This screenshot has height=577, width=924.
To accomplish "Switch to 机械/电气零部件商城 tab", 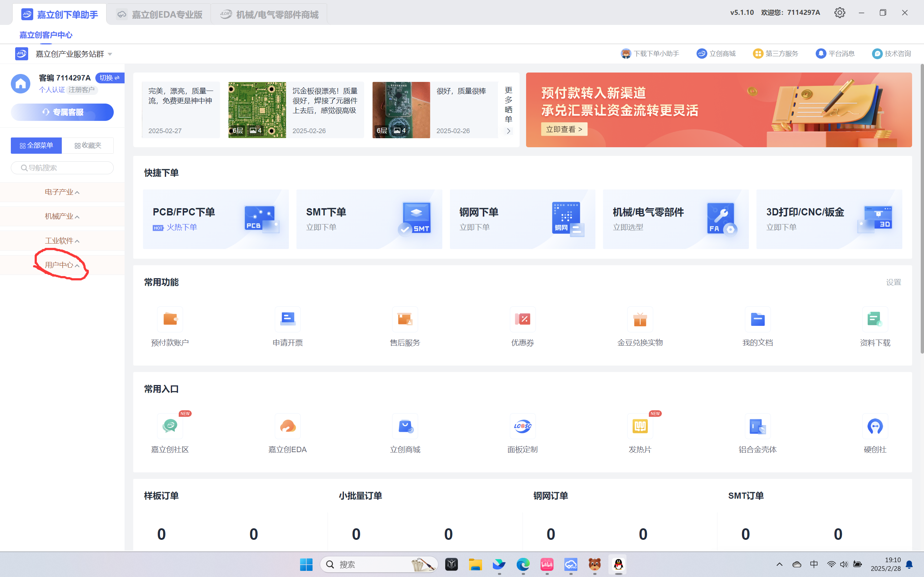I will tap(269, 14).
